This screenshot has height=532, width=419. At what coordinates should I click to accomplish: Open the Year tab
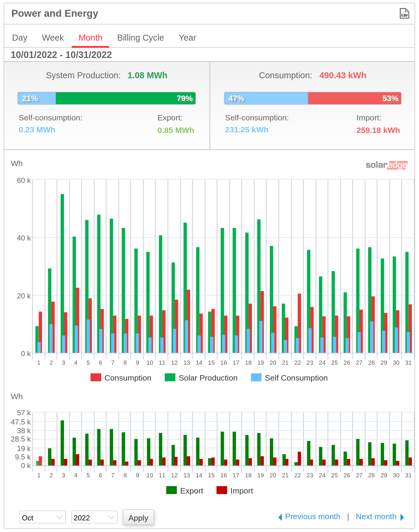187,38
